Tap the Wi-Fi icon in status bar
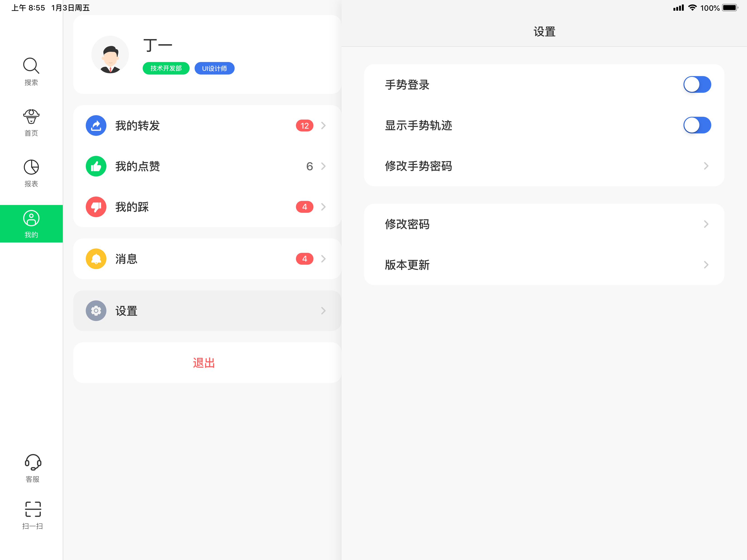The width and height of the screenshot is (747, 560). pyautogui.click(x=692, y=7)
